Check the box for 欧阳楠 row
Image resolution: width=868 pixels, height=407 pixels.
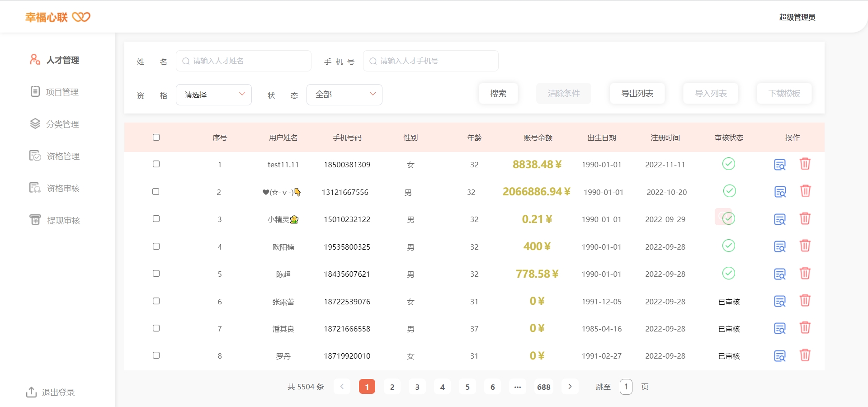pos(156,246)
